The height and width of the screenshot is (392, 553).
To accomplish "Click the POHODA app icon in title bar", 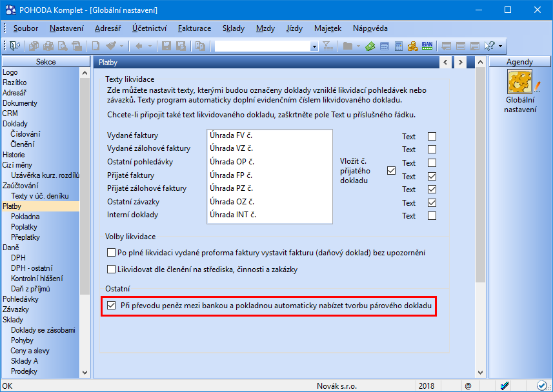I will [10, 10].
